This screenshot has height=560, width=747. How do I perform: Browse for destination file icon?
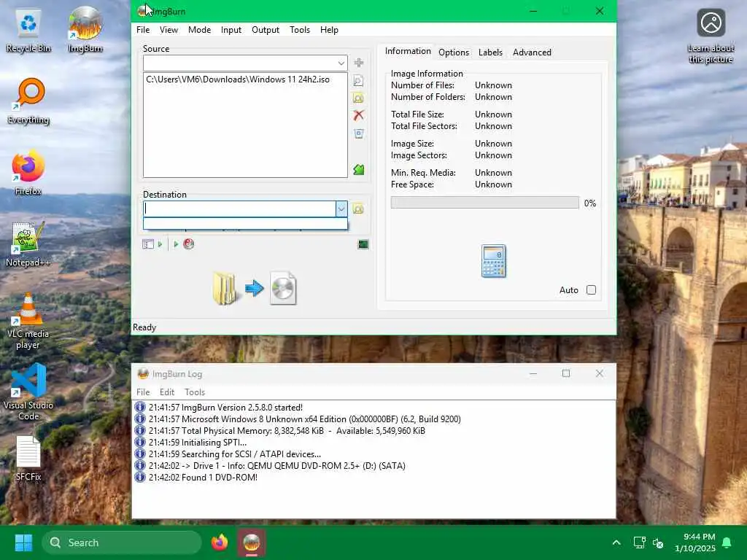pos(358,209)
